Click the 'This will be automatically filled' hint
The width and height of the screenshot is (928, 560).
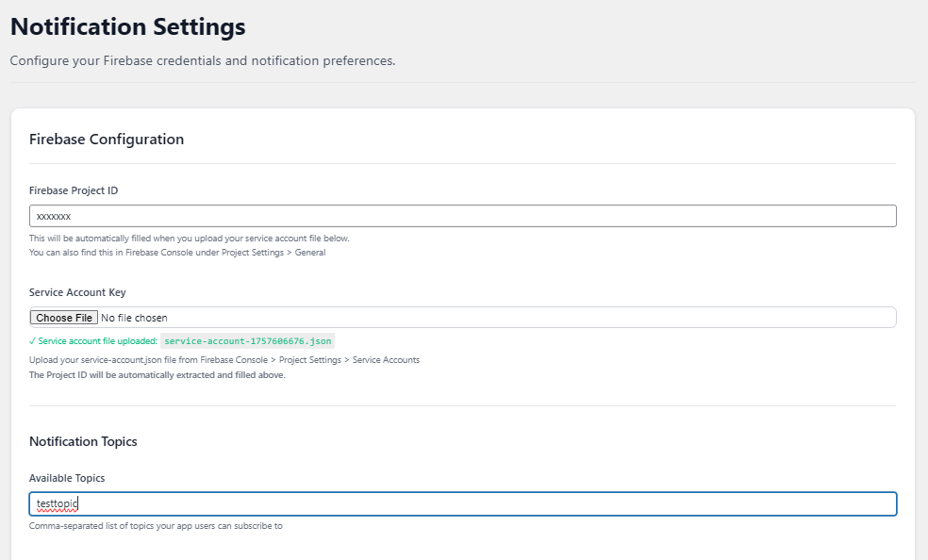point(190,239)
